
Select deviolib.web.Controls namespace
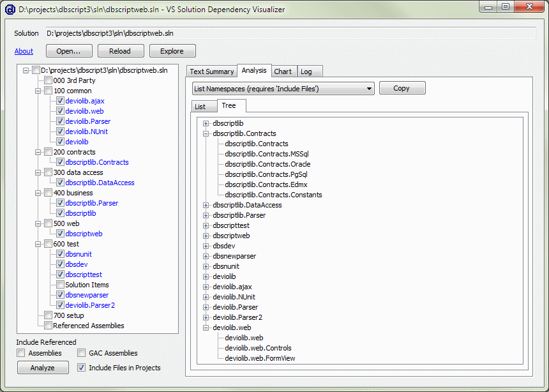[x=258, y=348]
